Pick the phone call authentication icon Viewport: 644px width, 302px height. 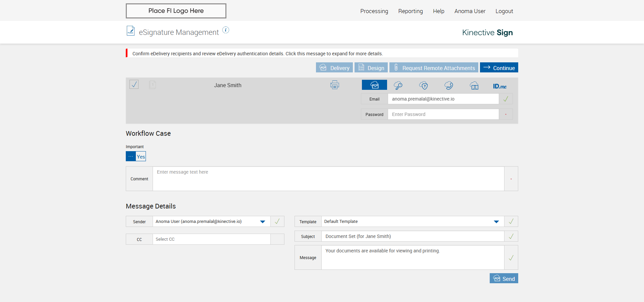click(x=449, y=85)
